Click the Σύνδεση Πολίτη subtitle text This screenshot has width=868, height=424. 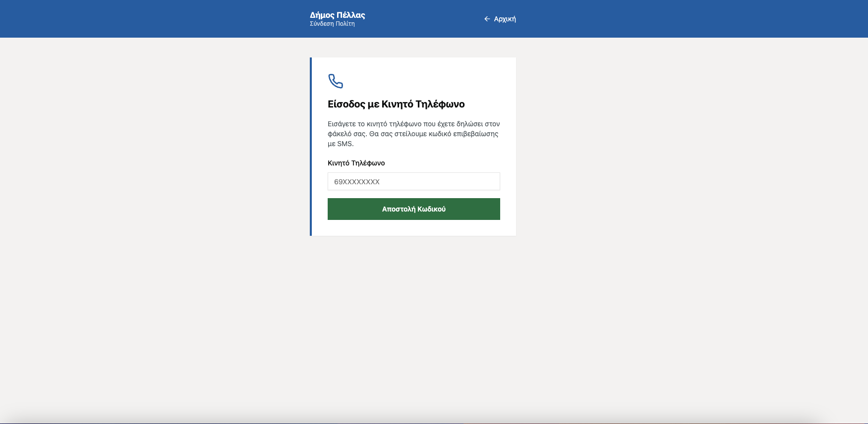click(x=332, y=24)
